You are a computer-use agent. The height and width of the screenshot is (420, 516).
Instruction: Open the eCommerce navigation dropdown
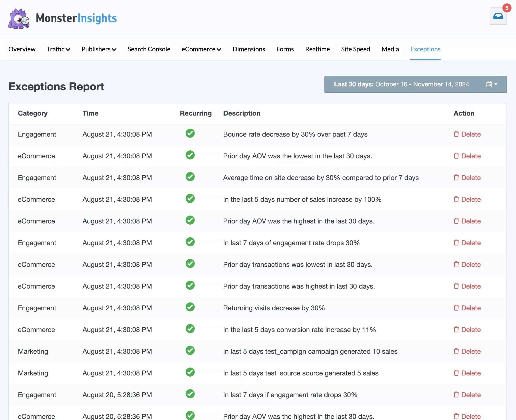click(201, 49)
